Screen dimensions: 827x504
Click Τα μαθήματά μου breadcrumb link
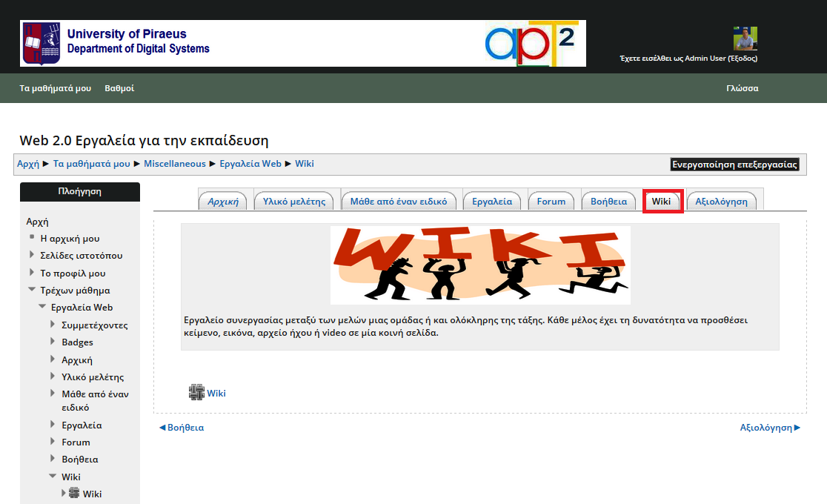click(92, 164)
